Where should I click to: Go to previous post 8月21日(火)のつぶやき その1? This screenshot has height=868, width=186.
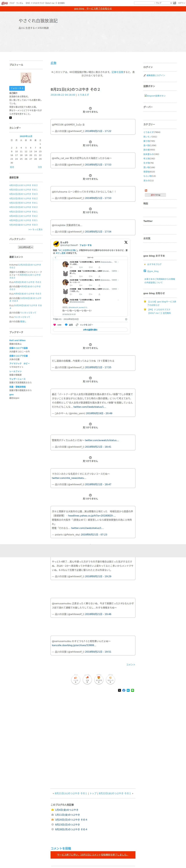coord(71,793)
